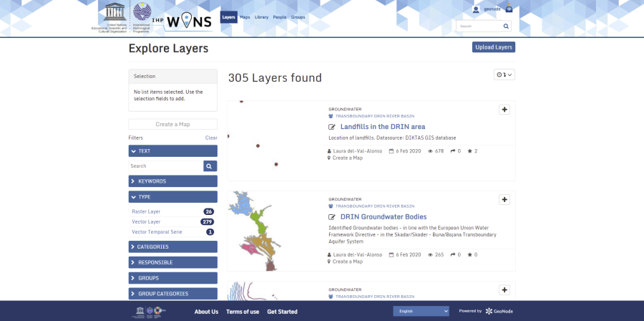
Task: Collapse the TEXT filter section
Action: point(173,151)
